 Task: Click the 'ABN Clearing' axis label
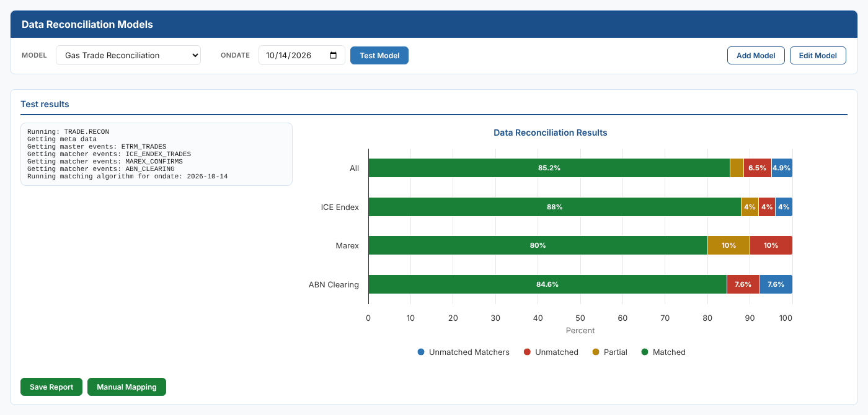[334, 284]
